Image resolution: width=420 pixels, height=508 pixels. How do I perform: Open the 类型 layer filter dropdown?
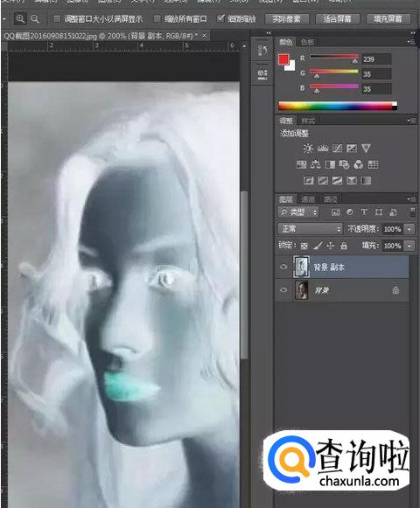coord(298,212)
